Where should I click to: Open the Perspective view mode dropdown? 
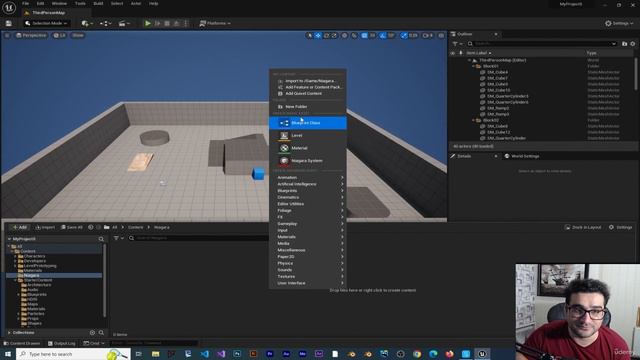(x=31, y=36)
